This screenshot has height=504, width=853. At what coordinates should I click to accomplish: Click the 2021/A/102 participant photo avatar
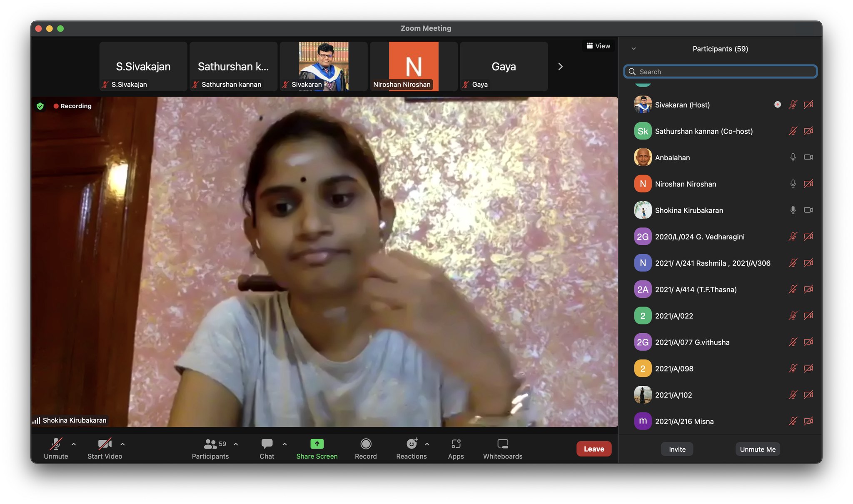click(643, 395)
